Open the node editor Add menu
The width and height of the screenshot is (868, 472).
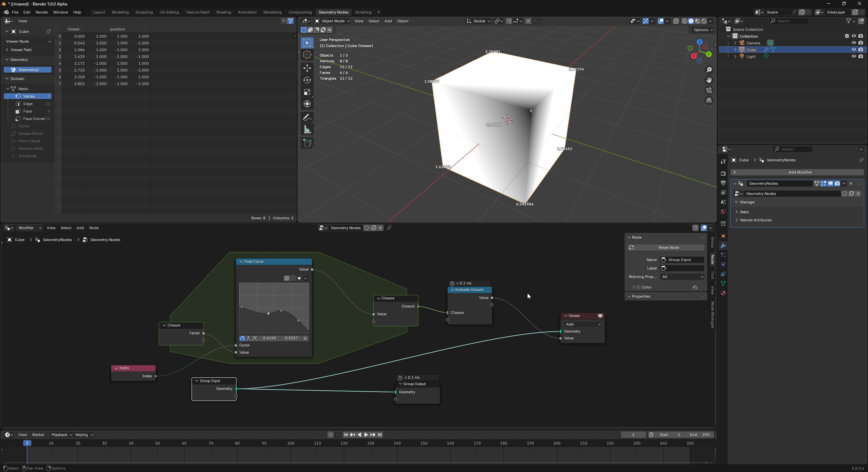(80, 228)
